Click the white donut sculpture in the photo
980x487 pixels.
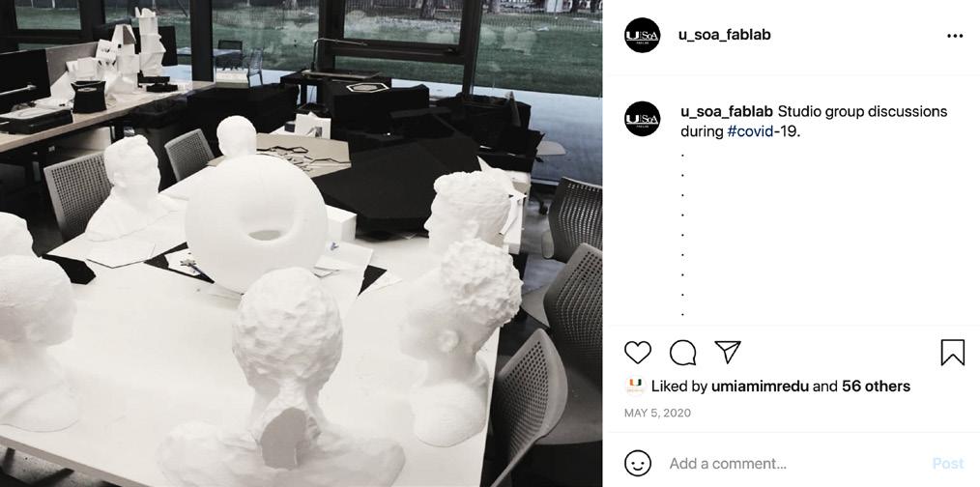[x=255, y=222]
